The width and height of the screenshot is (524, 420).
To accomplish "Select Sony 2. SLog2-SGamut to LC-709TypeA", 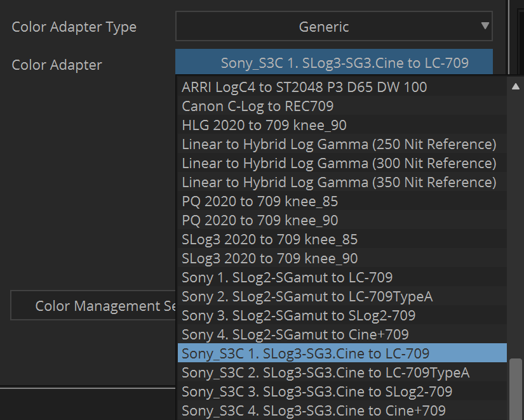I will pos(342,296).
